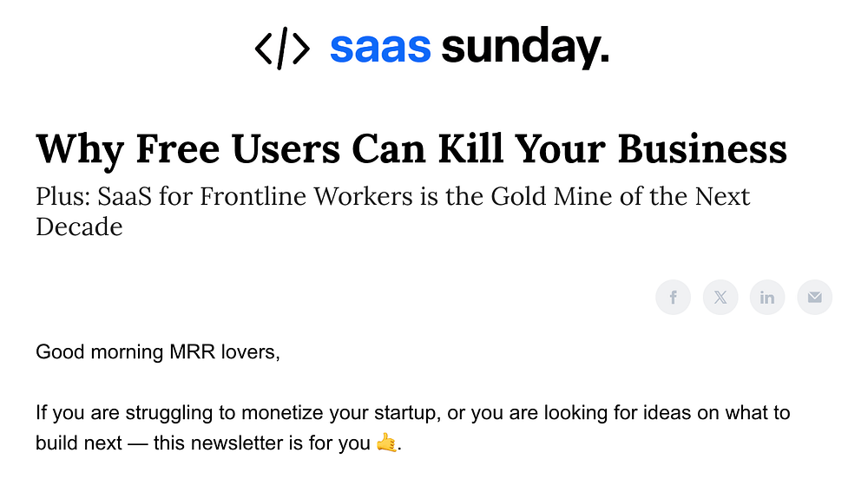Click the word "Decade" in the subtitle
The image size is (868, 492).
[79, 226]
